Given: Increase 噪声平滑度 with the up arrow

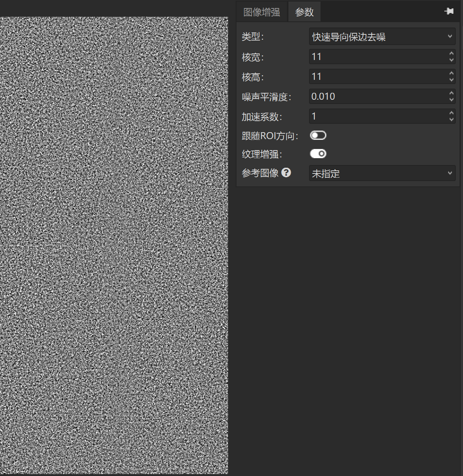Looking at the screenshot, I should point(452,93).
